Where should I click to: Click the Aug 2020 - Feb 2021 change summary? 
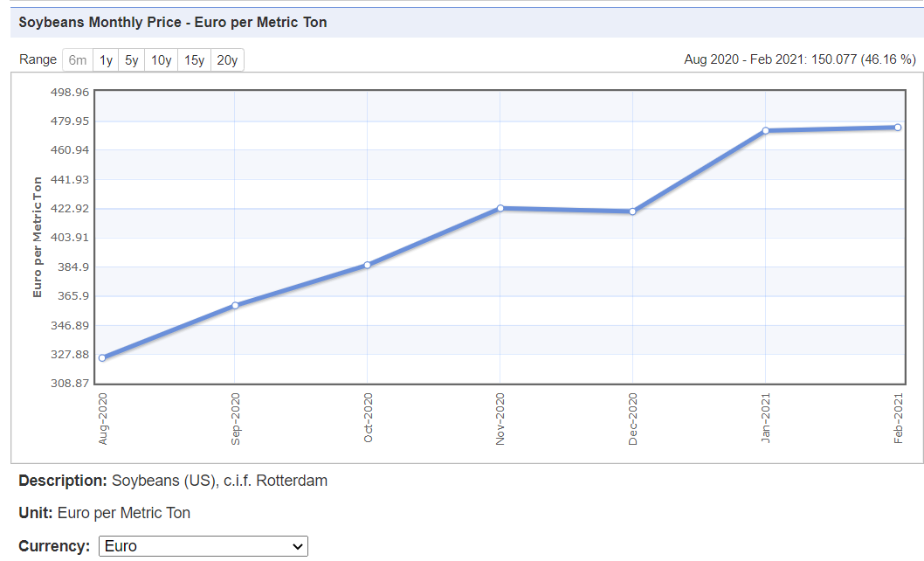[799, 59]
